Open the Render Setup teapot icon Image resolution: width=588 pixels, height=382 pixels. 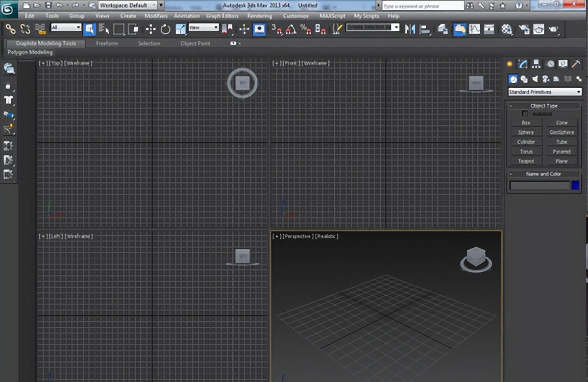pyautogui.click(x=524, y=29)
